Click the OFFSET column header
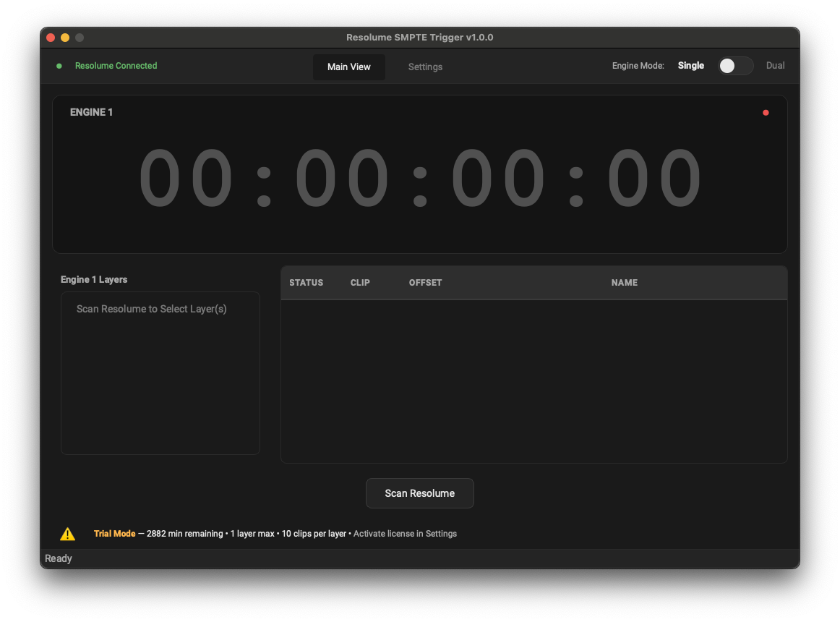This screenshot has width=840, height=622. (x=425, y=283)
